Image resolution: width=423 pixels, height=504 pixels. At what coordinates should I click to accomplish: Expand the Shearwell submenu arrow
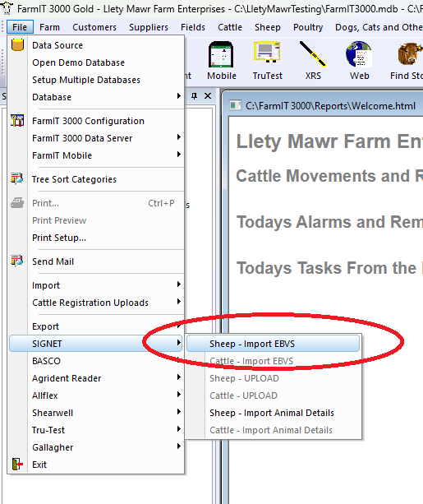[x=179, y=412]
